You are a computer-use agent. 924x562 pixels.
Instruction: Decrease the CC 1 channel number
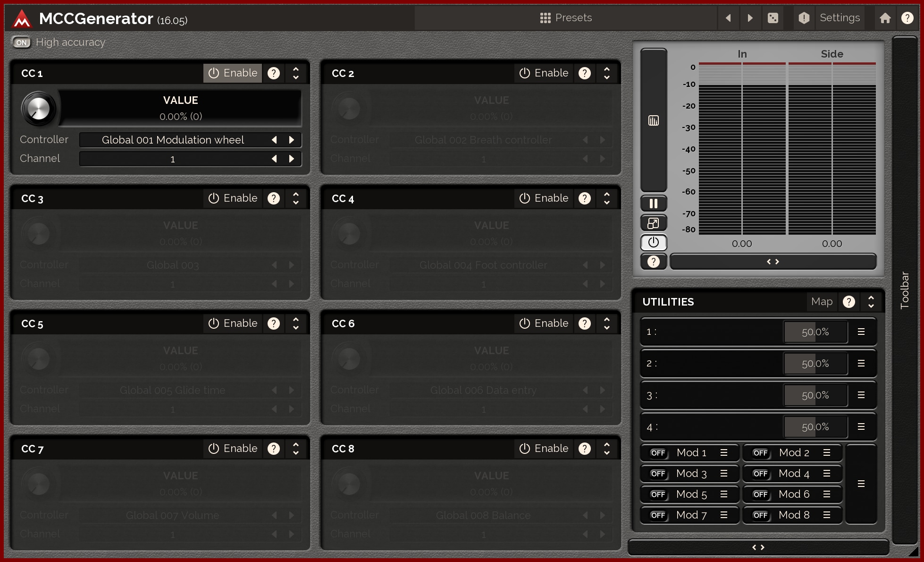[x=274, y=159]
